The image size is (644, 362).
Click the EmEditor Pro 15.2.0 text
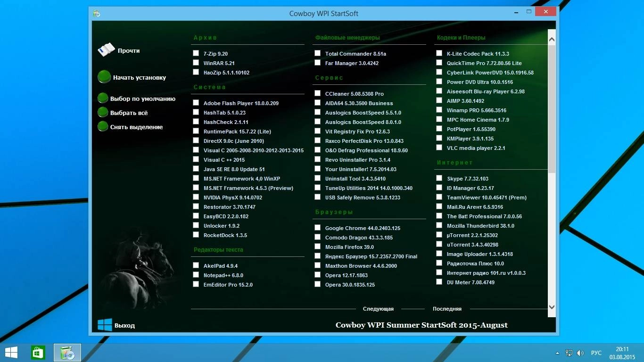coord(228,285)
